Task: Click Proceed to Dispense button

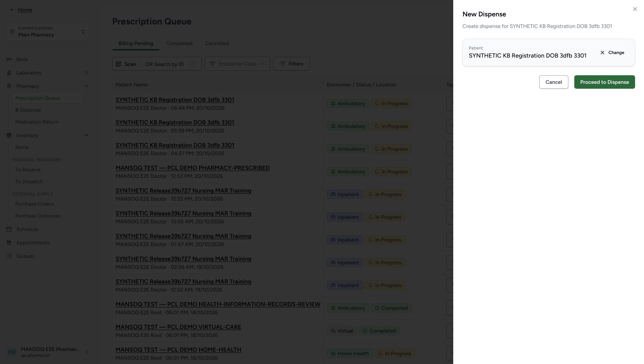Action: (604, 82)
